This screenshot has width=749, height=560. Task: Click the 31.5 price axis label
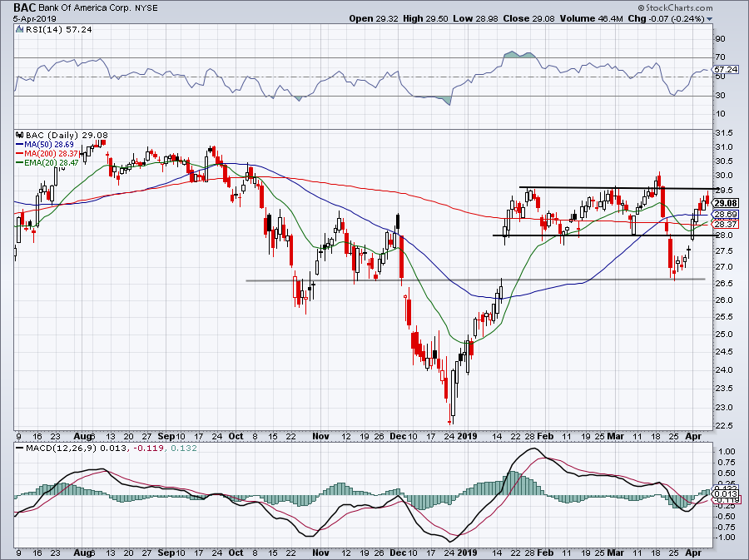[722, 133]
